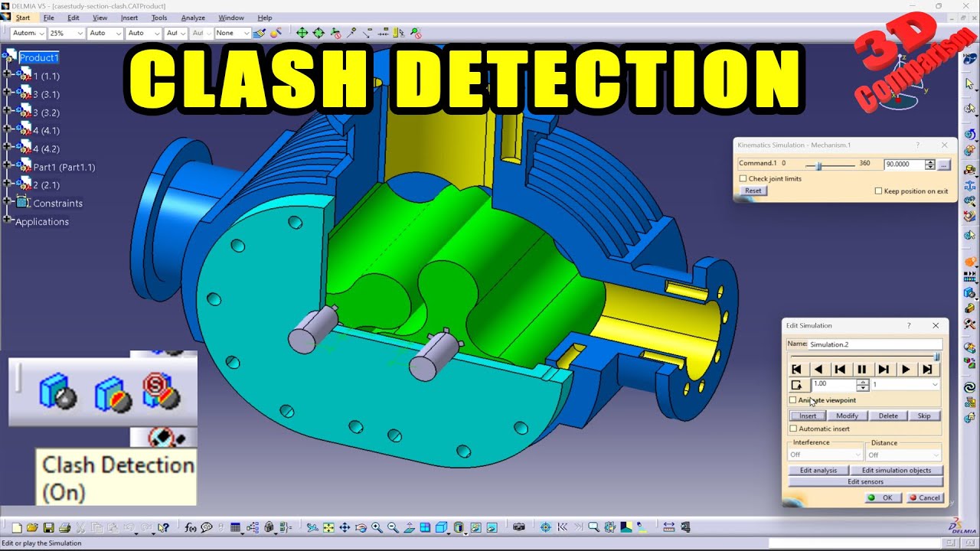980x551 pixels.
Task: Click the first green Snap compass icon
Action: click(302, 33)
